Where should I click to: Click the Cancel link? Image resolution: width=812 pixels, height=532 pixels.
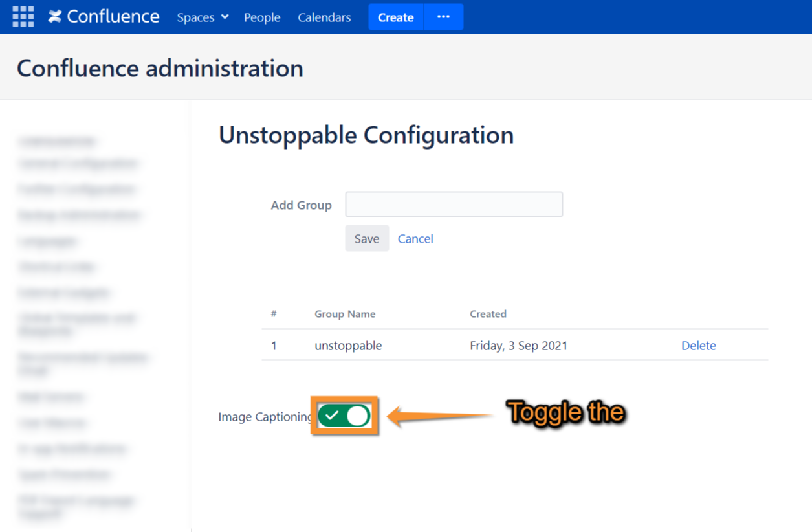415,239
